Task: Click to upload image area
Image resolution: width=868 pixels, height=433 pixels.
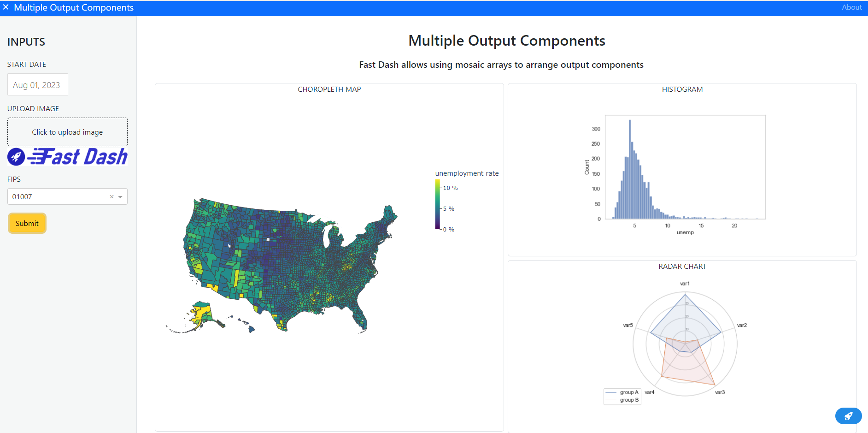Action: click(x=67, y=132)
